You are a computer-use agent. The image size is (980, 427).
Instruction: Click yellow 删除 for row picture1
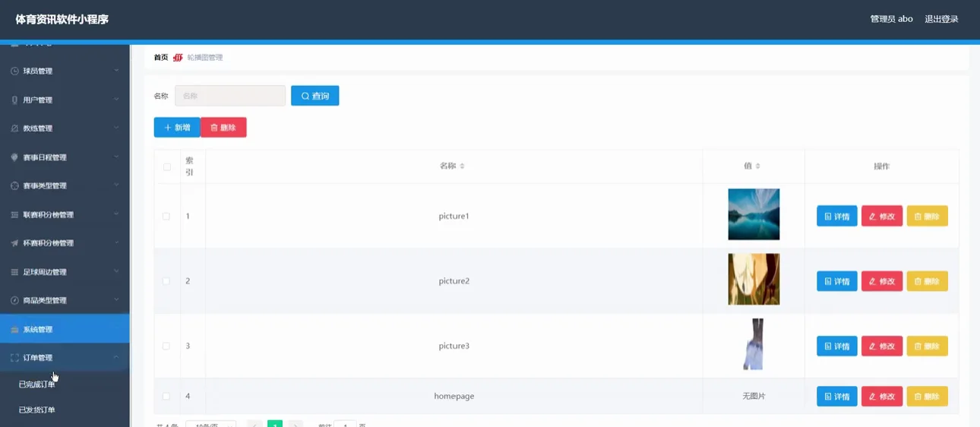tap(928, 217)
